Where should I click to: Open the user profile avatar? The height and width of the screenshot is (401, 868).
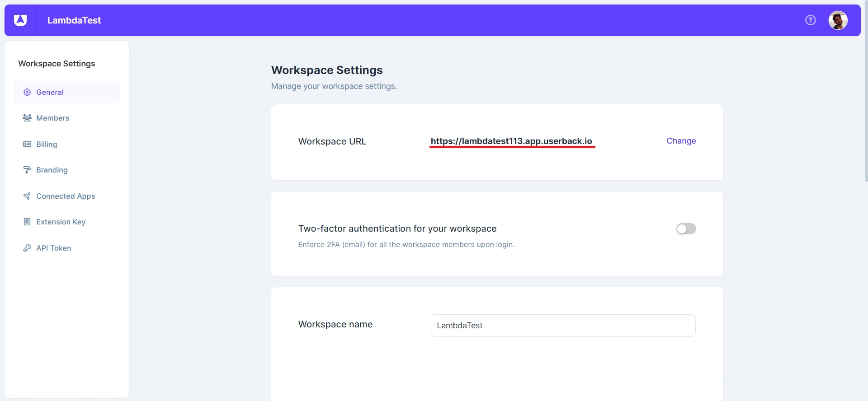point(838,20)
